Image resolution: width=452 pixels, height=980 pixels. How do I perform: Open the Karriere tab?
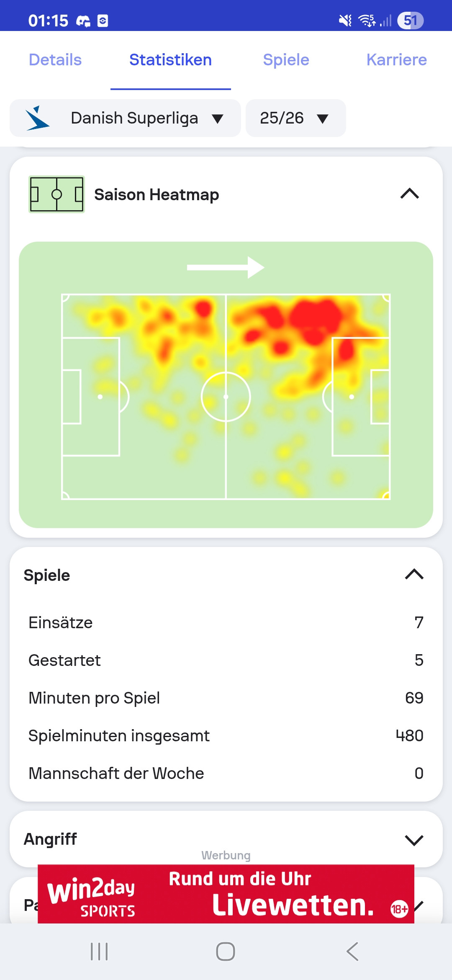pos(396,60)
